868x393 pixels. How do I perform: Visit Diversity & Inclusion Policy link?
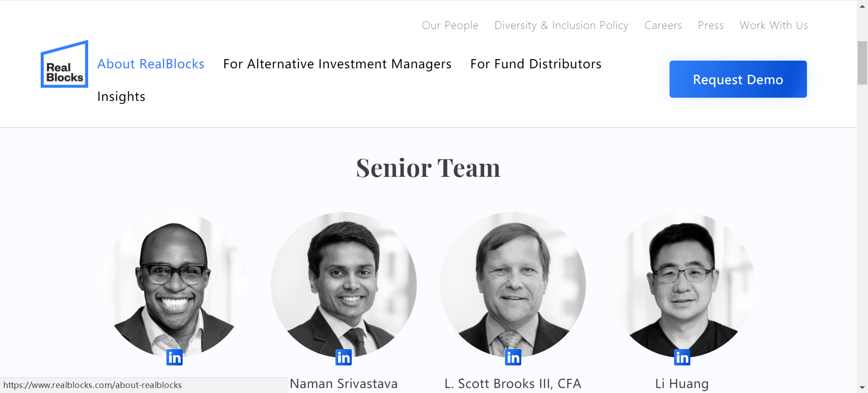(561, 25)
